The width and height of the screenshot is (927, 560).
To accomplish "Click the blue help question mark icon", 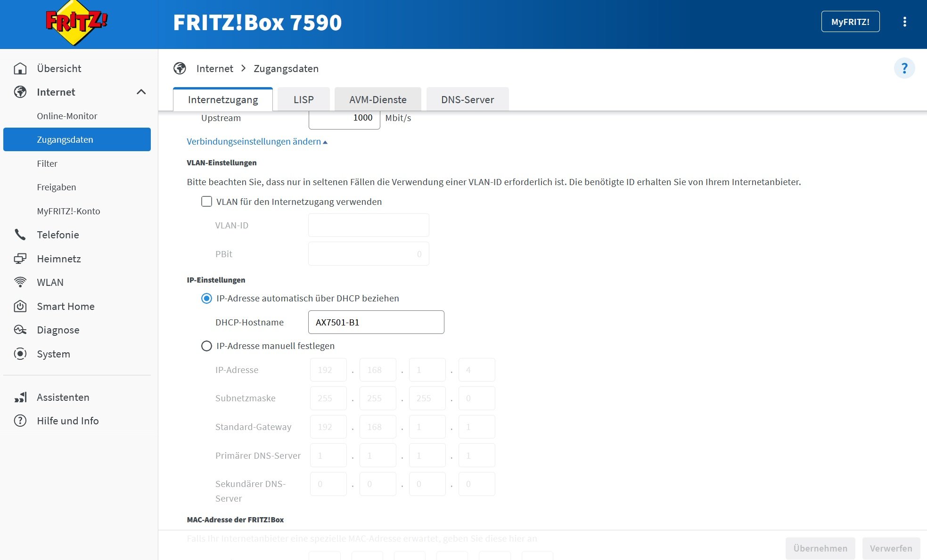I will (x=904, y=69).
